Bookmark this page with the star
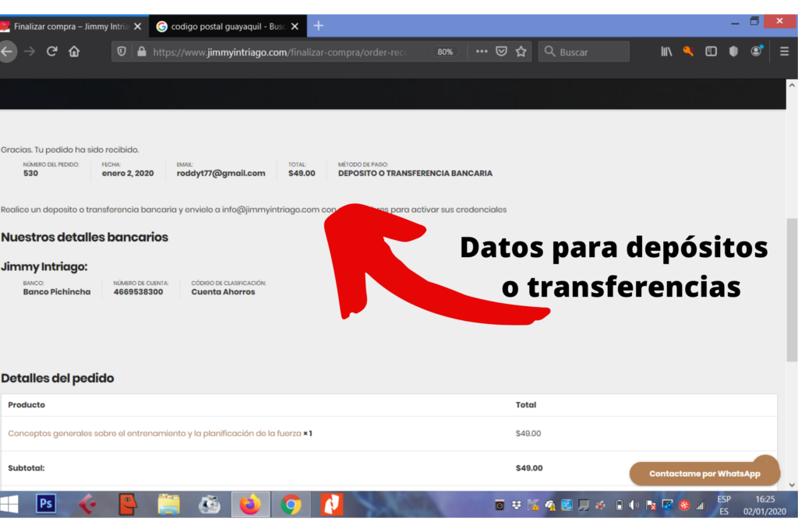Image resolution: width=798 pixels, height=532 pixels. click(521, 51)
